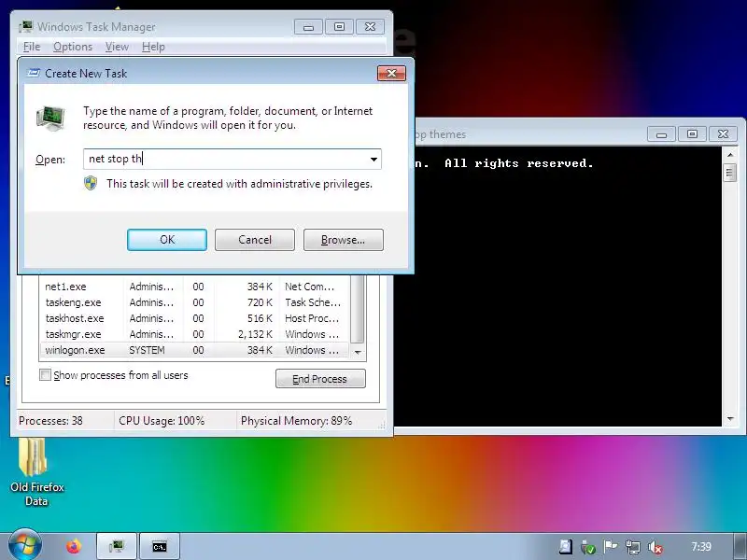Click the Command Prompt scroll-up arrow

pos(730,154)
